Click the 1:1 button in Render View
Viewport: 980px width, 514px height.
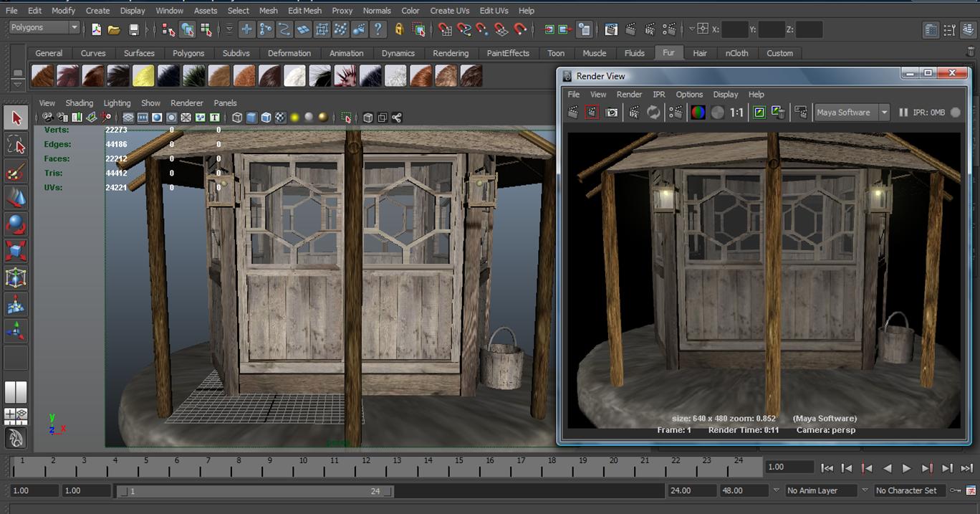pos(738,112)
